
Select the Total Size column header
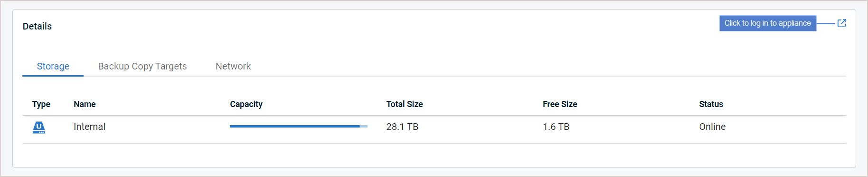405,104
